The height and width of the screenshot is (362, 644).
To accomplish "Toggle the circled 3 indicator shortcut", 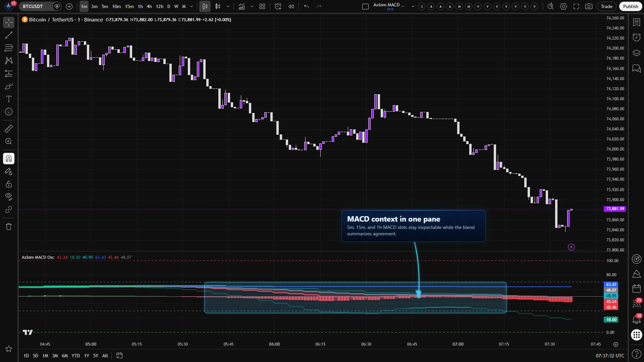I will (422, 6).
